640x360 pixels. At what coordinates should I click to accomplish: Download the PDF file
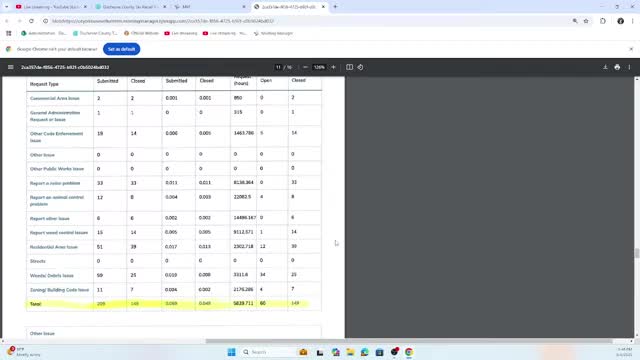tap(605, 67)
